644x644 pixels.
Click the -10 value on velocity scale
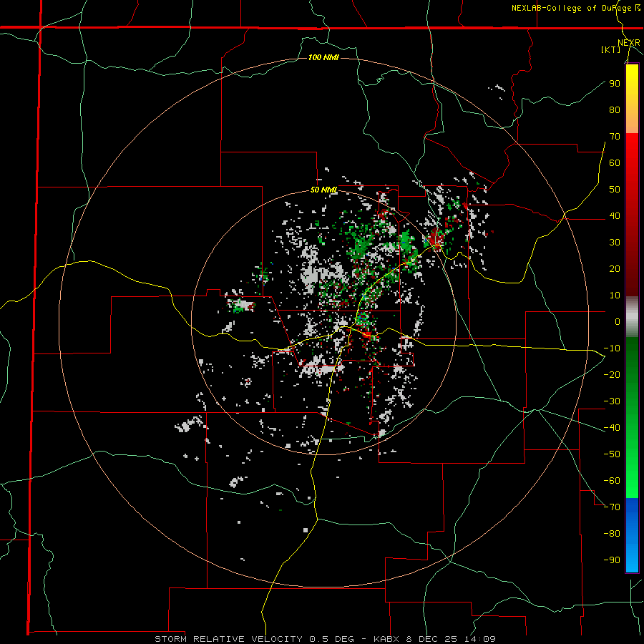[612, 348]
